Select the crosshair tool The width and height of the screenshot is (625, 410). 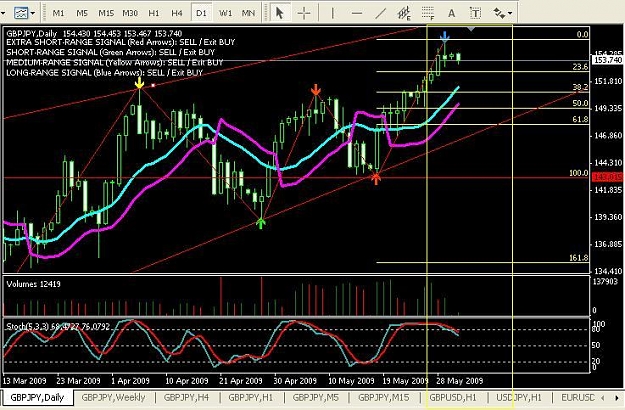(304, 13)
